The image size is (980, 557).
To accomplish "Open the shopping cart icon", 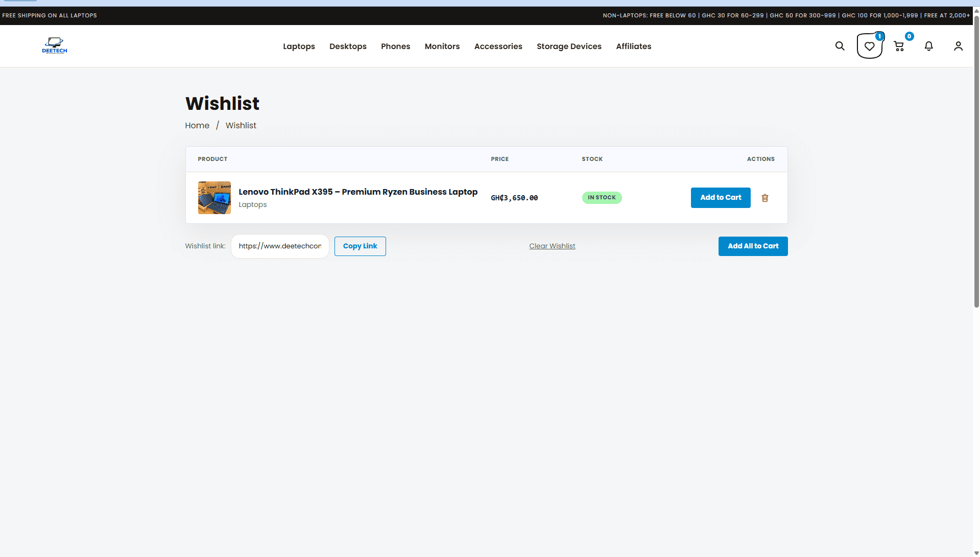I will coord(899,46).
